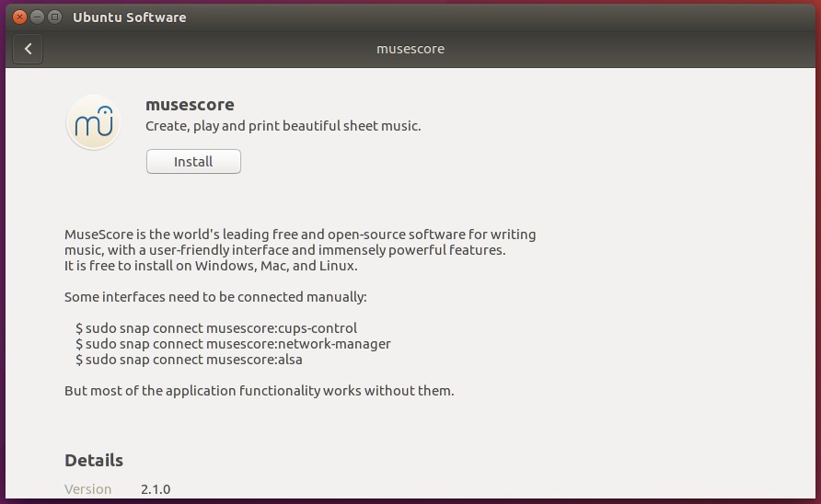Maximize the Ubuntu Software window
Screen dimensions: 821x504
pos(54,17)
